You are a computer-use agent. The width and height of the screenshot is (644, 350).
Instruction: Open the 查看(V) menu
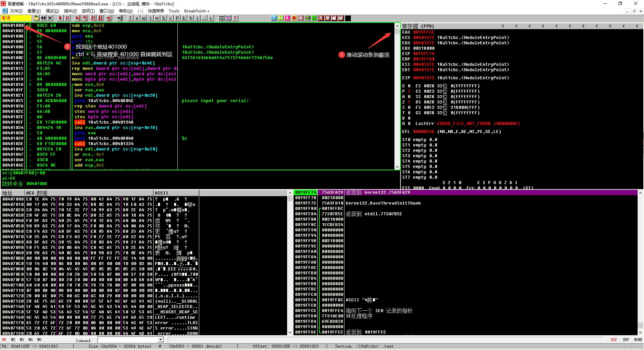point(34,11)
